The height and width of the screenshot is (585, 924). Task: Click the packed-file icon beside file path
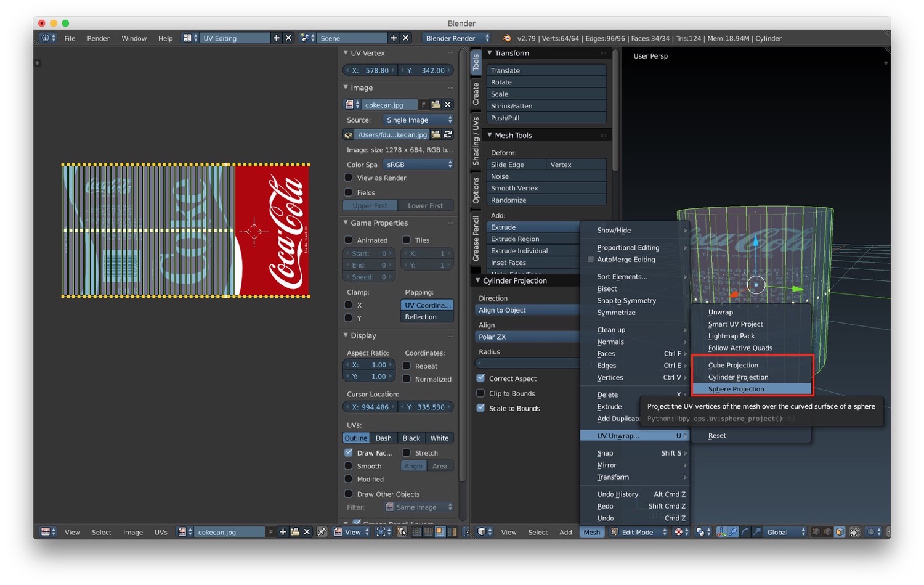pyautogui.click(x=349, y=134)
